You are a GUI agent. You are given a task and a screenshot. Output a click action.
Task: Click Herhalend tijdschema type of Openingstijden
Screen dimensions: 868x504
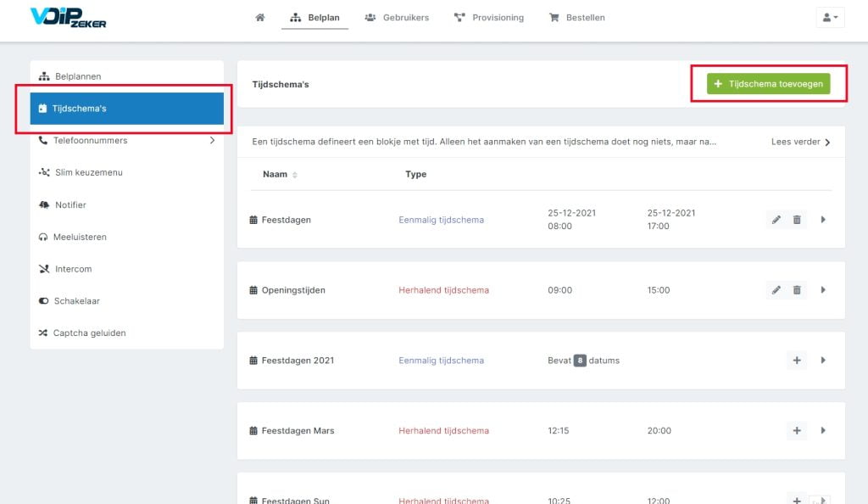[x=444, y=290]
